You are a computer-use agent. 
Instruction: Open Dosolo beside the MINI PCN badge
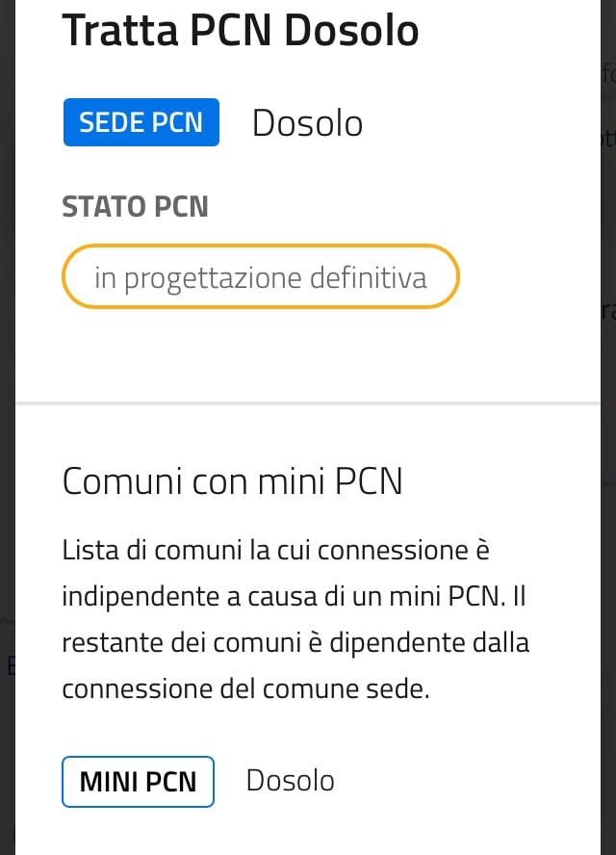(290, 780)
